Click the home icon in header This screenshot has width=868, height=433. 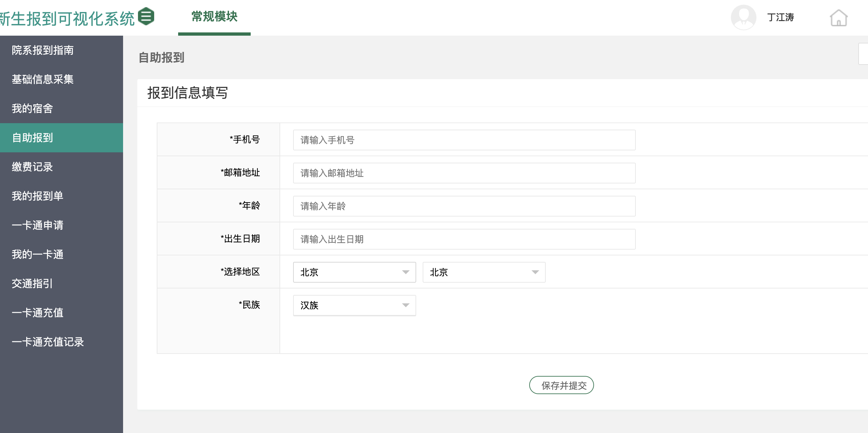[838, 18]
